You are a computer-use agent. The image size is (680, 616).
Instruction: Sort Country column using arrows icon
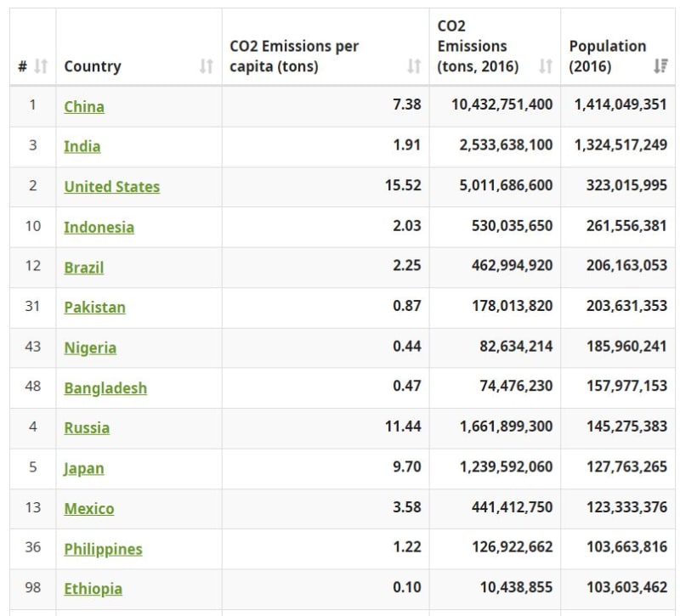tap(207, 66)
